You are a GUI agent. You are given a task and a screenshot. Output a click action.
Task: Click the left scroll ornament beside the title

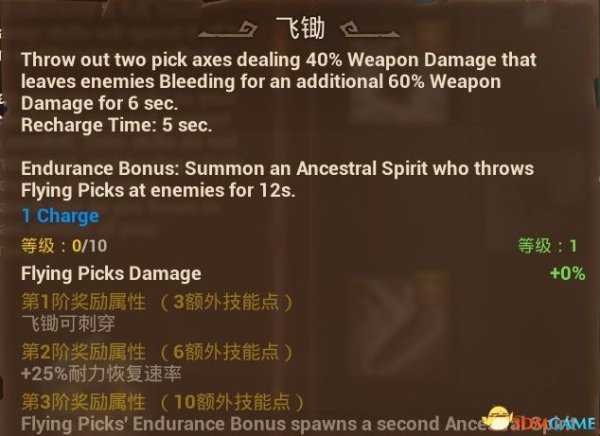point(228,29)
